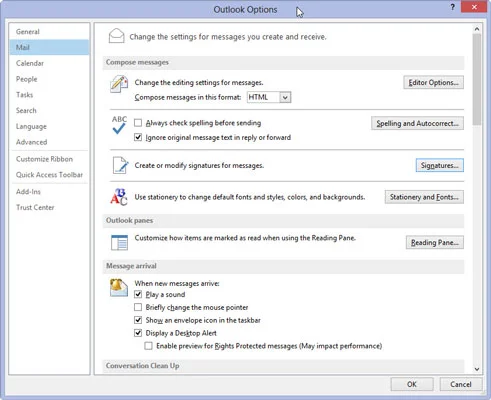Open the Signatures... button
491x400 pixels.
(440, 165)
